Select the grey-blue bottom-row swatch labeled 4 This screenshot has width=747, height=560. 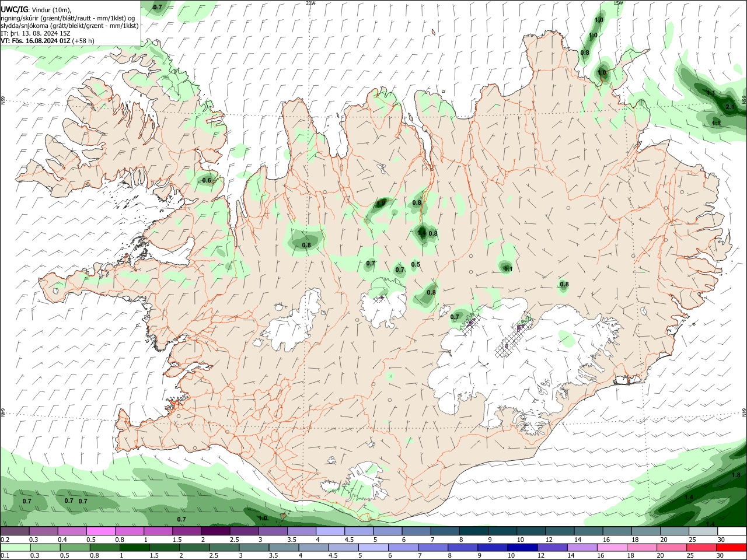pyautogui.click(x=313, y=547)
